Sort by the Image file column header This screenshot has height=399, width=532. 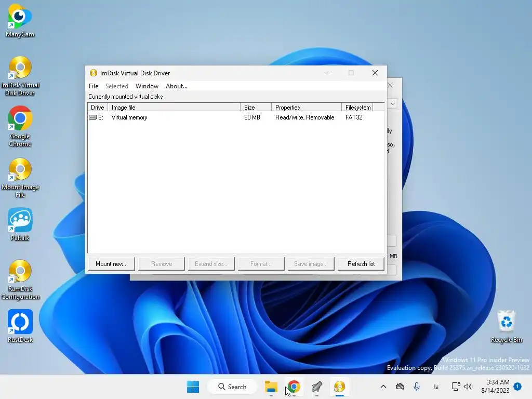tap(174, 108)
